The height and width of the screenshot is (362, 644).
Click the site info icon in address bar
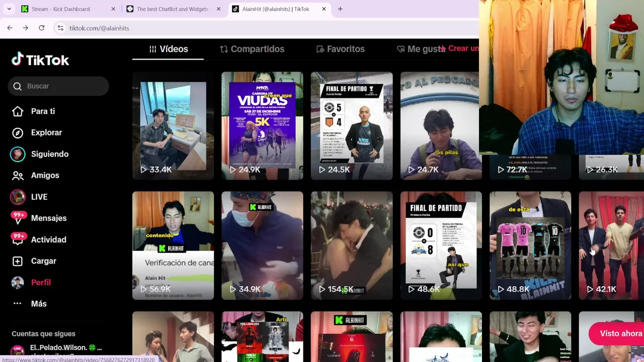(x=60, y=28)
